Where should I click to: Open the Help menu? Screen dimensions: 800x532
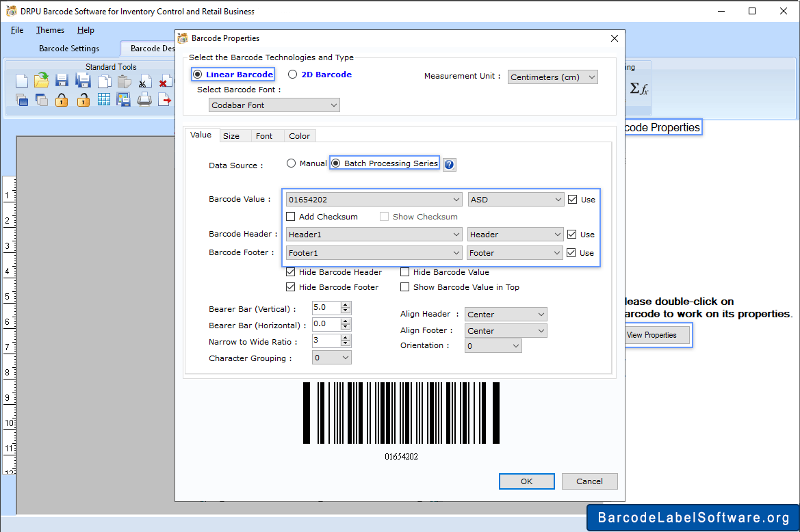(x=86, y=30)
